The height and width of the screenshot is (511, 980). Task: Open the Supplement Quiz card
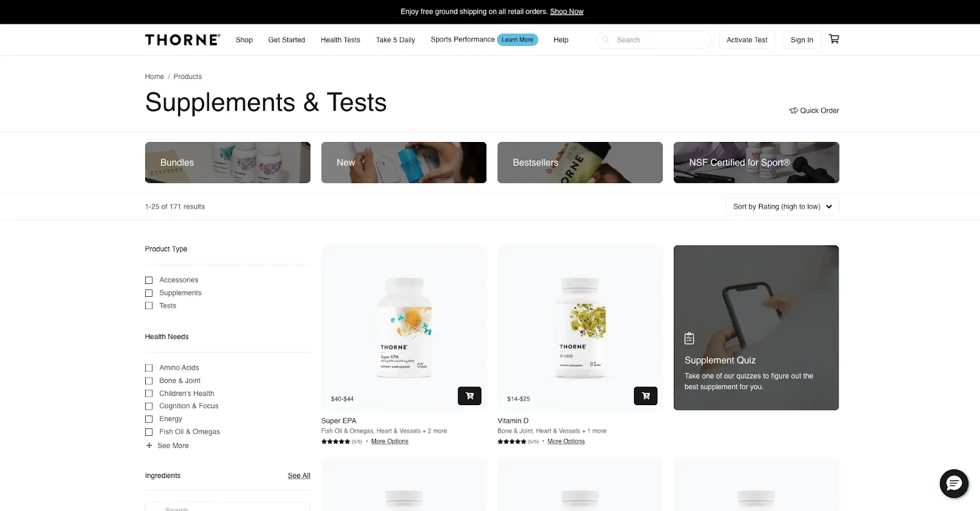click(756, 328)
